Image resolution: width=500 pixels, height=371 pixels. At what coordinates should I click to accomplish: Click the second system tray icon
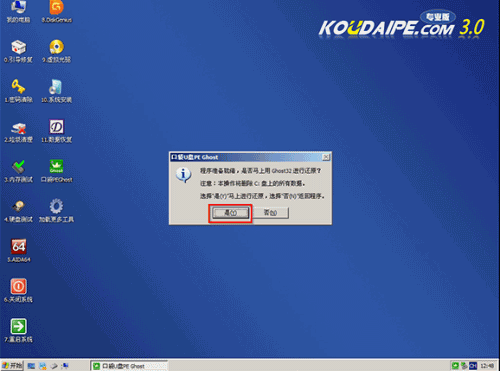point(464,366)
